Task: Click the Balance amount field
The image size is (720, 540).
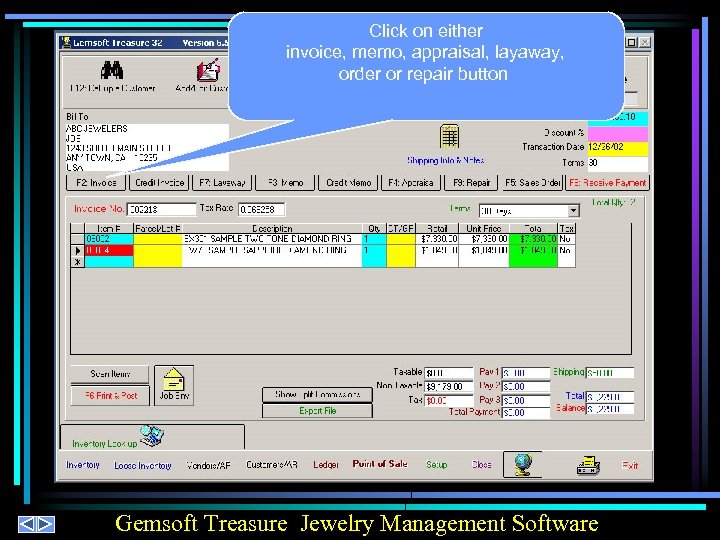Action: [610, 409]
